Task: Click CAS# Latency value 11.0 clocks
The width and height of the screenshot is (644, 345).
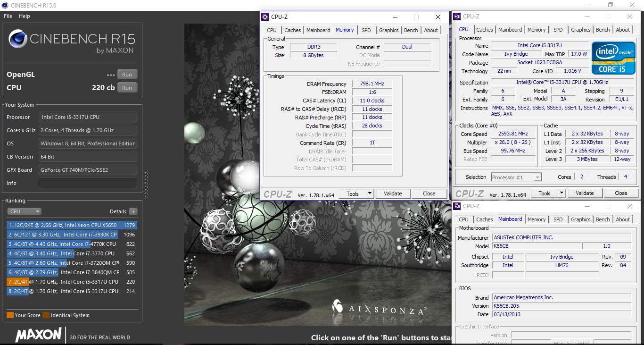Action: tap(372, 101)
